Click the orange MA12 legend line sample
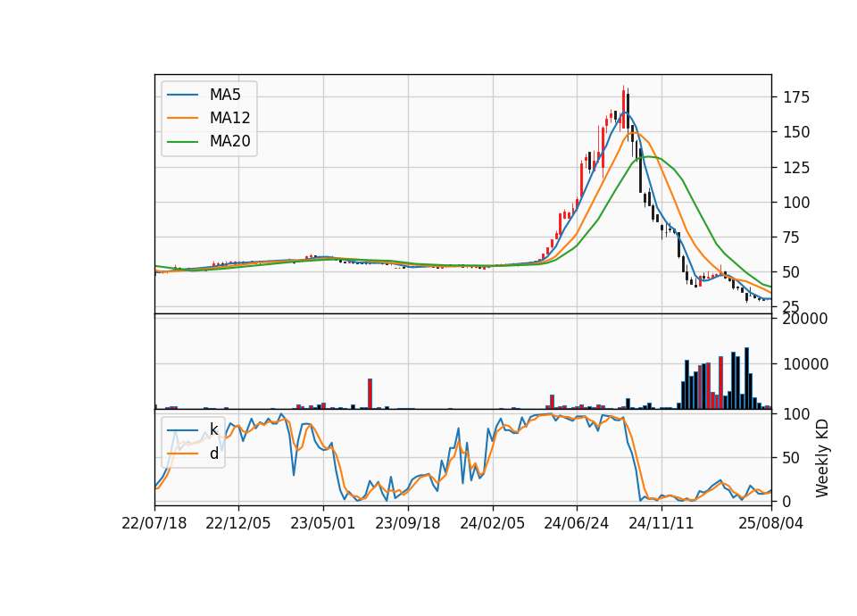The width and height of the screenshot is (857, 616). tap(182, 118)
